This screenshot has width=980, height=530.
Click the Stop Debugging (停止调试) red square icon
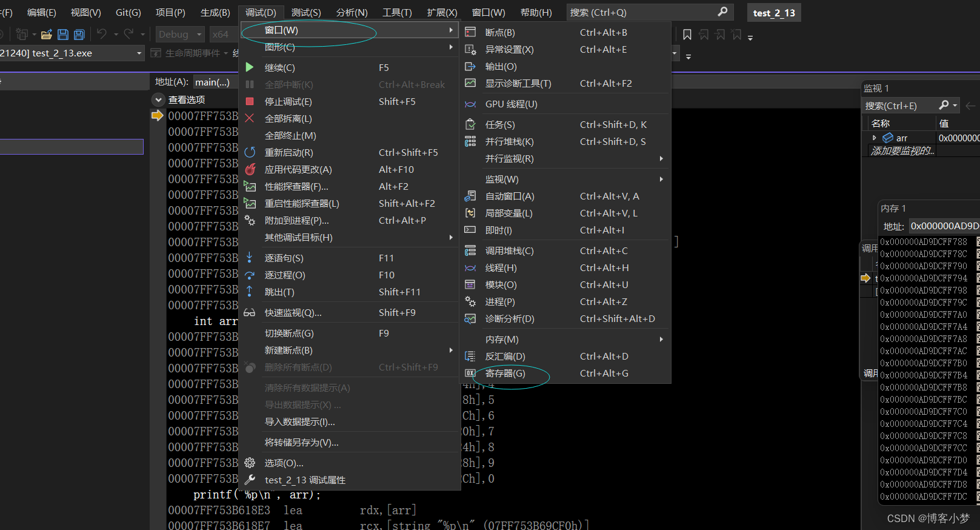[x=250, y=101]
